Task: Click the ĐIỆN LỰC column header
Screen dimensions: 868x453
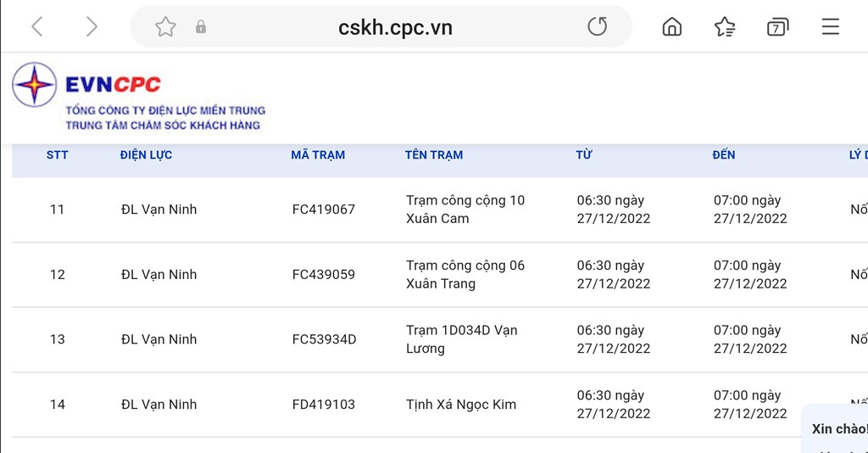Action: click(x=146, y=155)
